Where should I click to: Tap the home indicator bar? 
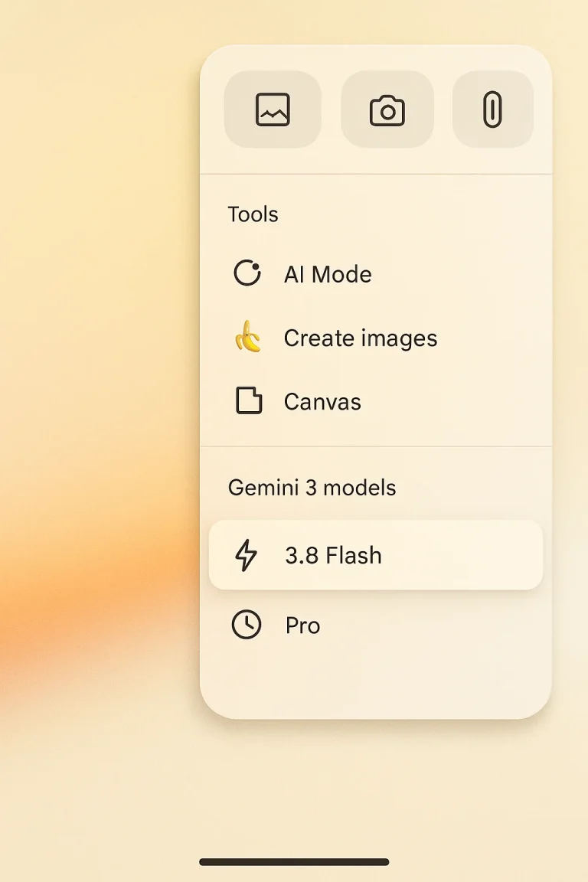tap(294, 862)
